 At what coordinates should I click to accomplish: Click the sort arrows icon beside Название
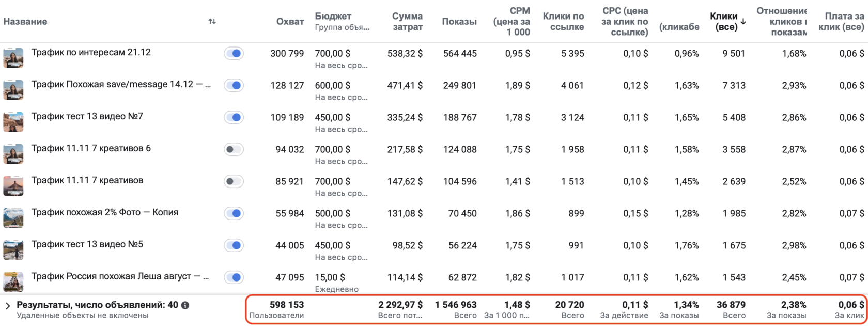coord(212,21)
